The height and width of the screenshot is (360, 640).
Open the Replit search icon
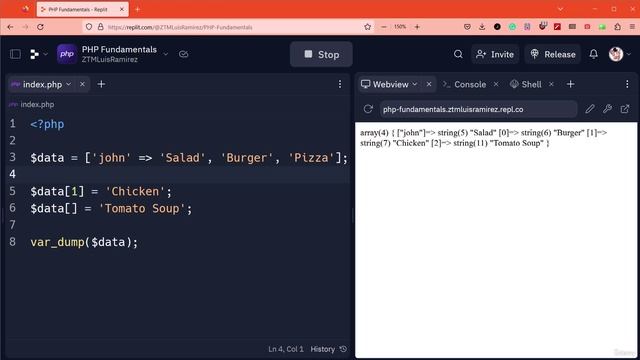458,54
